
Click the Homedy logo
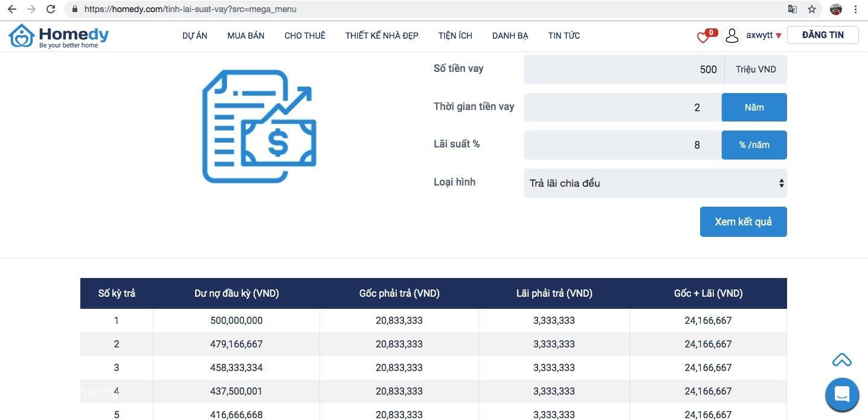point(59,36)
